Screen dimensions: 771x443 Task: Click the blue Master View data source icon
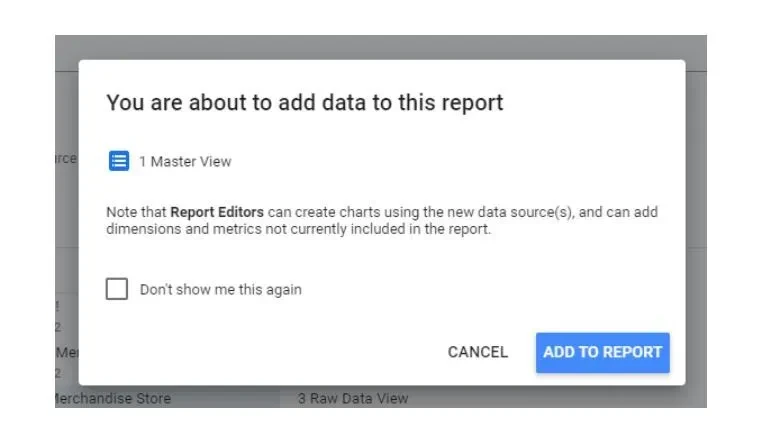(x=119, y=161)
